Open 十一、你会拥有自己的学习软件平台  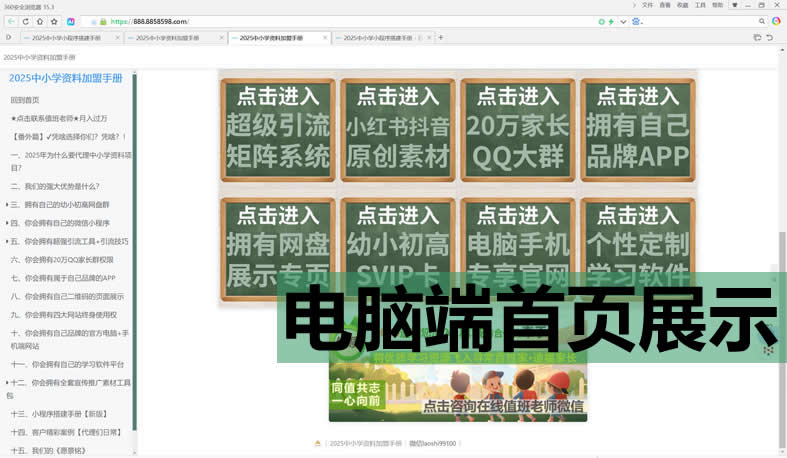[67, 364]
